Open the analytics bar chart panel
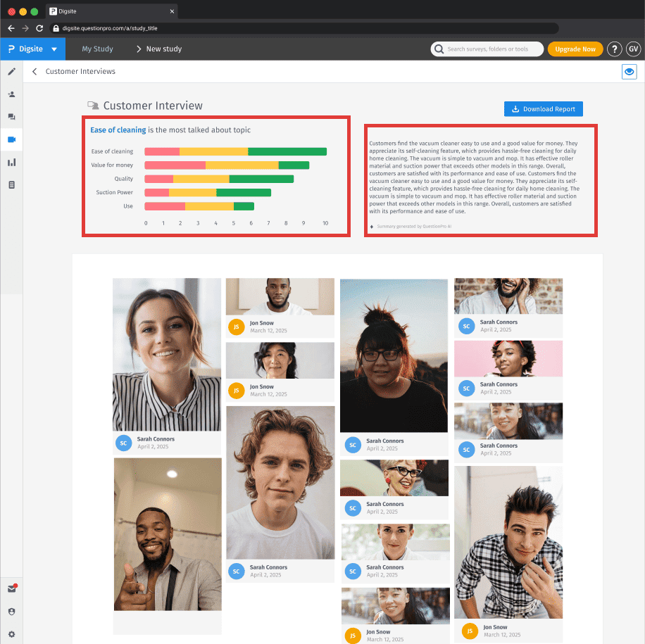 [11, 162]
